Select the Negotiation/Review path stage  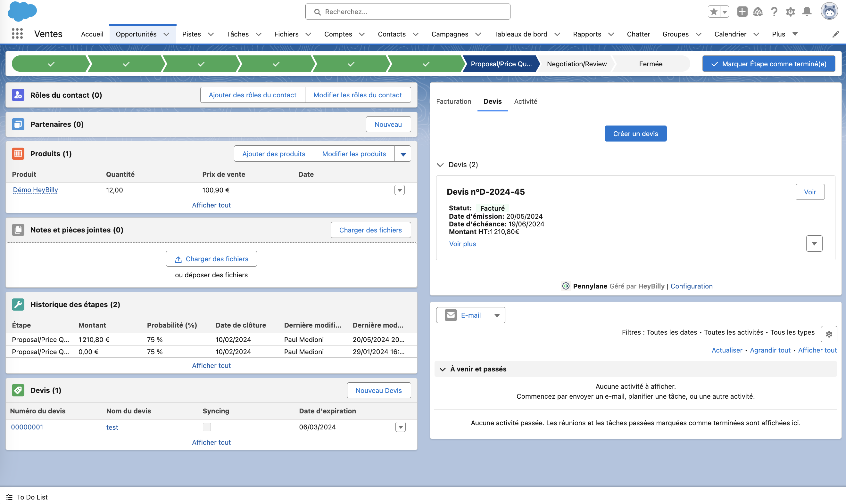pyautogui.click(x=576, y=64)
